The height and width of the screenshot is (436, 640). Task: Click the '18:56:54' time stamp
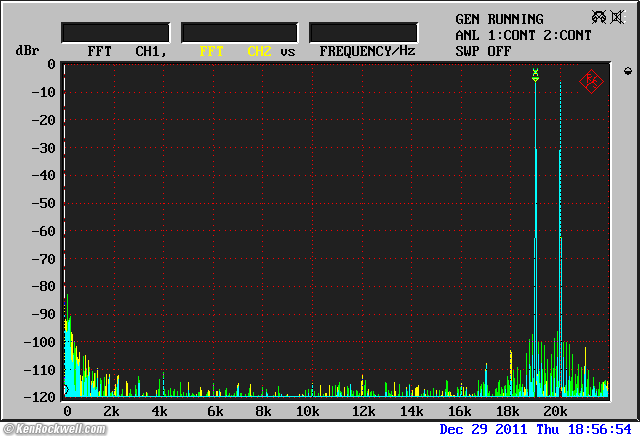[x=600, y=429]
